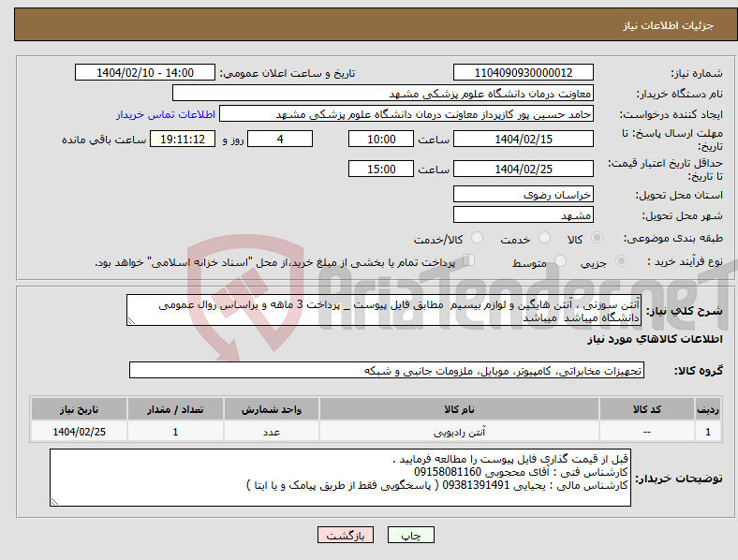738x560 pixels.
Task: Click the نام کالا column header
Action: [x=459, y=409]
